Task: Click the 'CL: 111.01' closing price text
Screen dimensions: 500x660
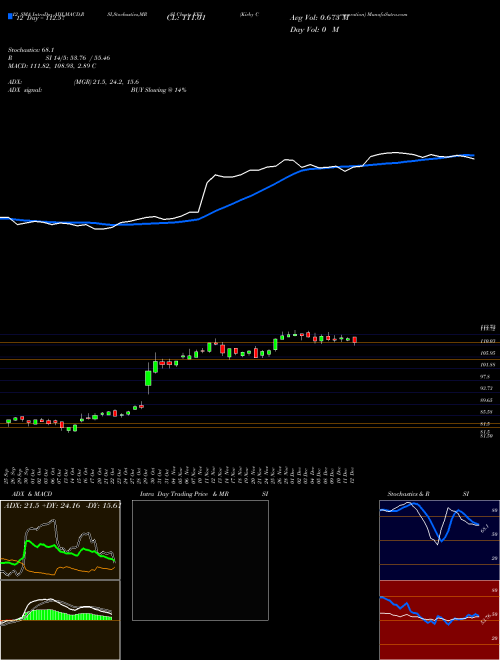Action: (x=186, y=18)
